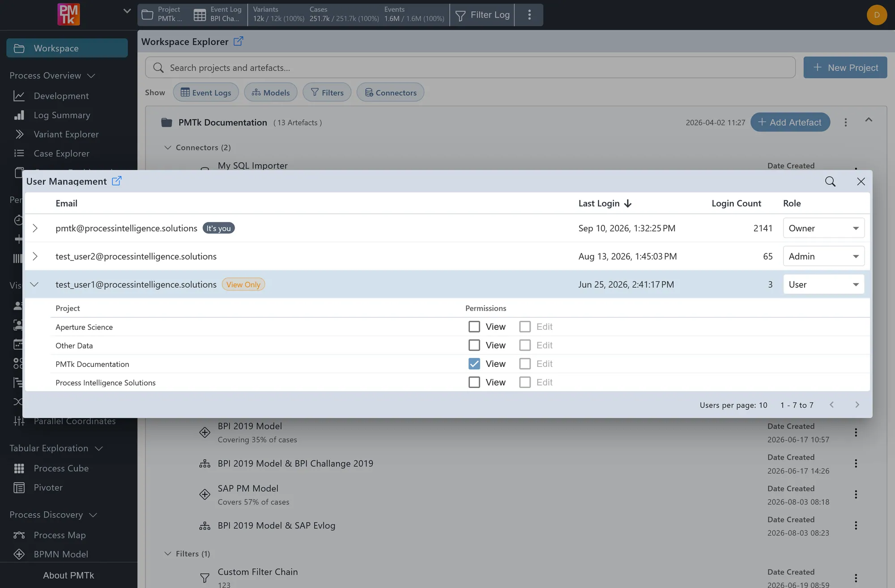Enable View for Process Intelligence Solutions
895x588 pixels.
(474, 382)
